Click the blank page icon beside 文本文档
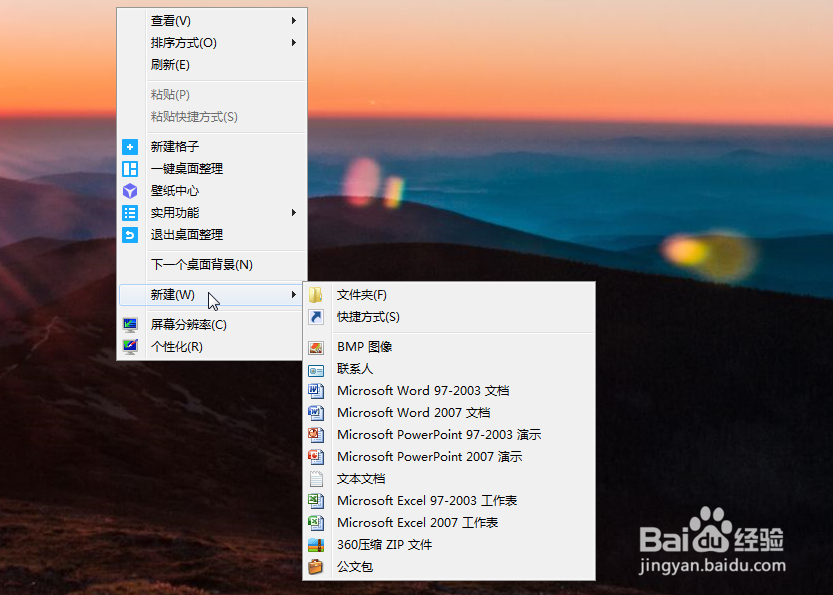Image resolution: width=833 pixels, height=595 pixels. coord(316,479)
